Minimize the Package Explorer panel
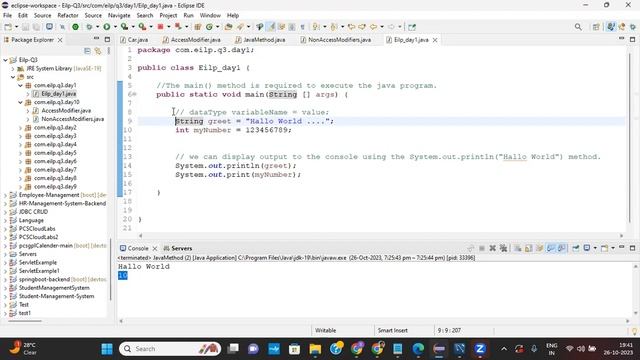 96,39
